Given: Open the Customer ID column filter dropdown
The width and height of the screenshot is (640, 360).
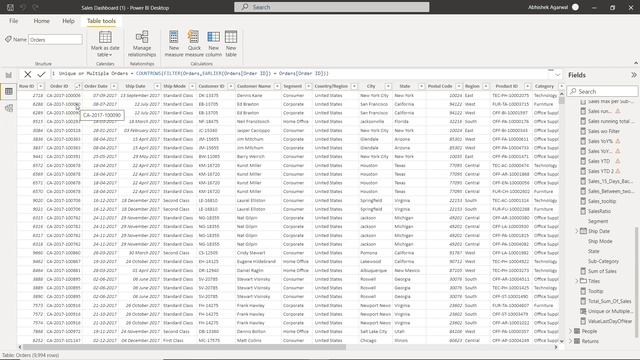Looking at the screenshot, I should pyautogui.click(x=231, y=87).
